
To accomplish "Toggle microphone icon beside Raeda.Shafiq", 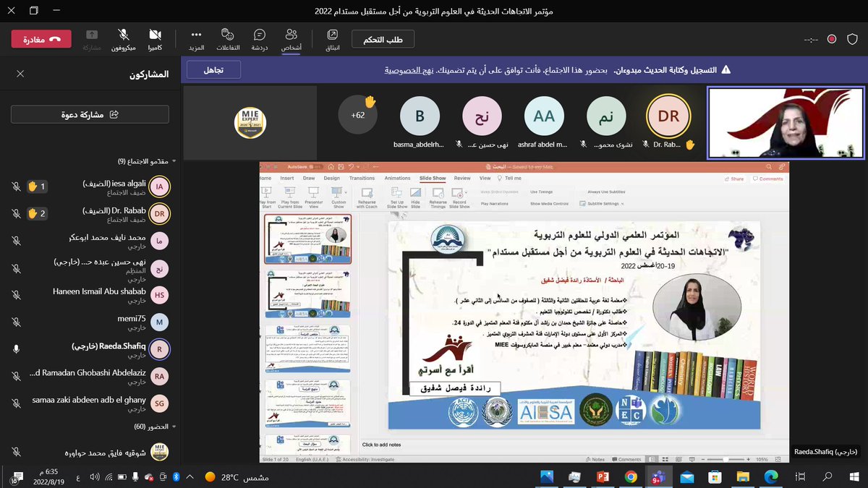I will 16,348.
